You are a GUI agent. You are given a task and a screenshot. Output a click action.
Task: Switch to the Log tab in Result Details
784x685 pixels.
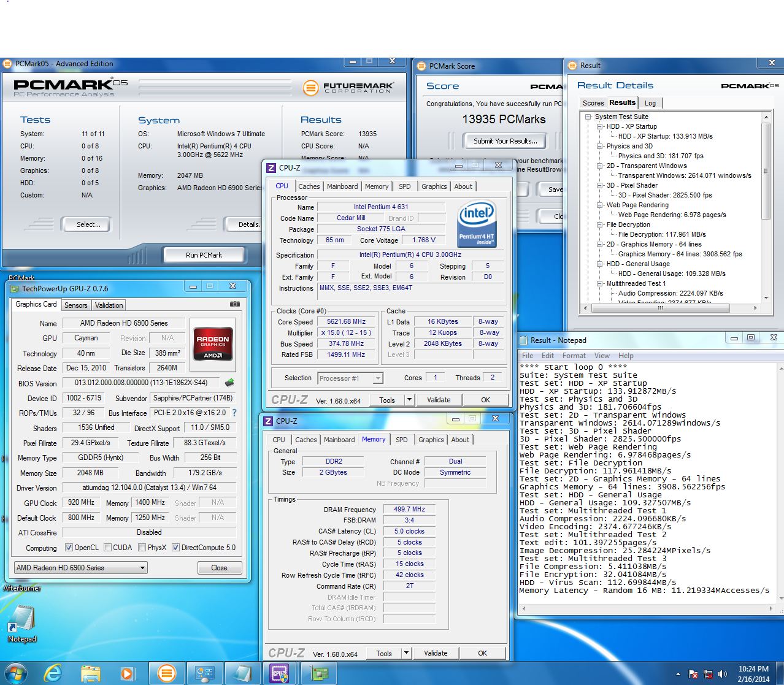[x=650, y=103]
